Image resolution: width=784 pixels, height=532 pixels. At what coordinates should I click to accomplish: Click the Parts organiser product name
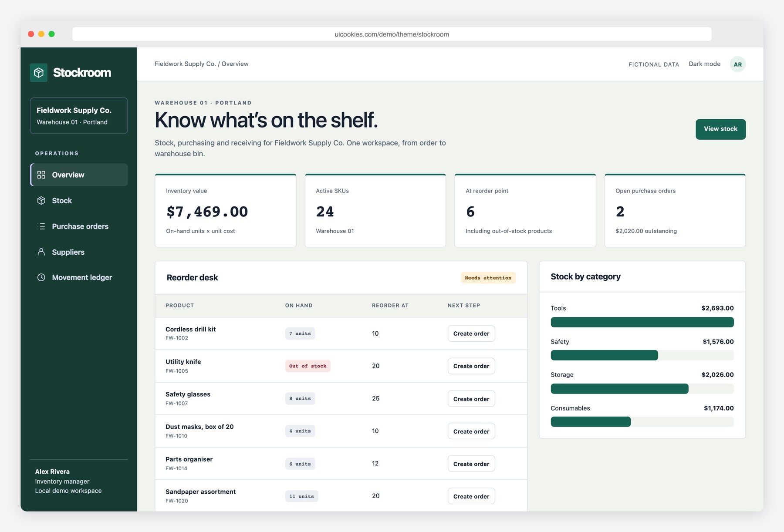tap(189, 459)
